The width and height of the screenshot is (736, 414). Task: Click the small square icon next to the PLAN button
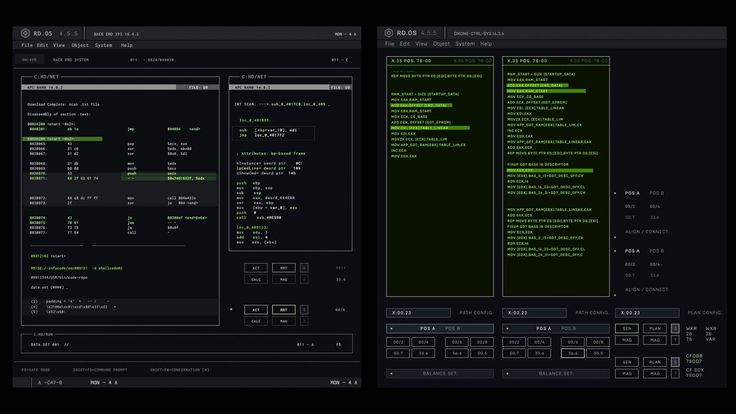pyautogui.click(x=673, y=328)
